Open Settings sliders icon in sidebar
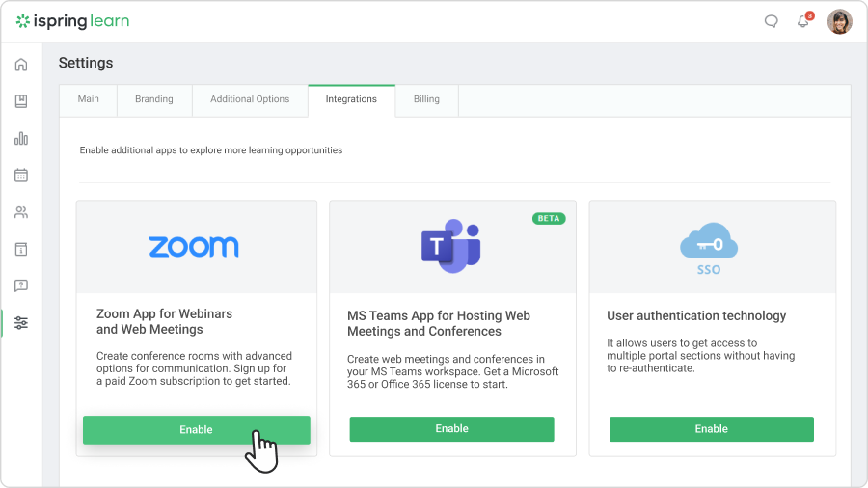Image resolution: width=868 pixels, height=488 pixels. [x=21, y=323]
